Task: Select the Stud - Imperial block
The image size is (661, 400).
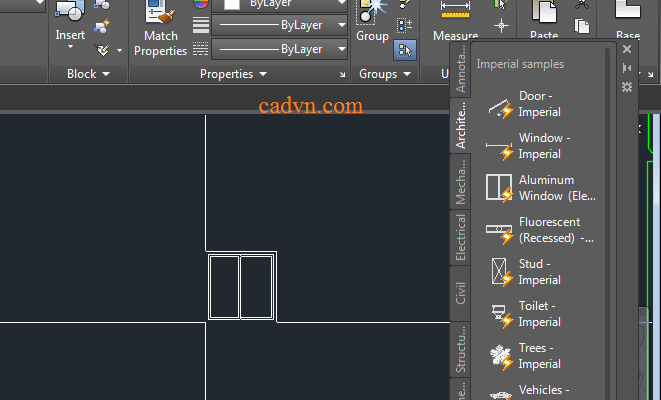Action: (538, 272)
